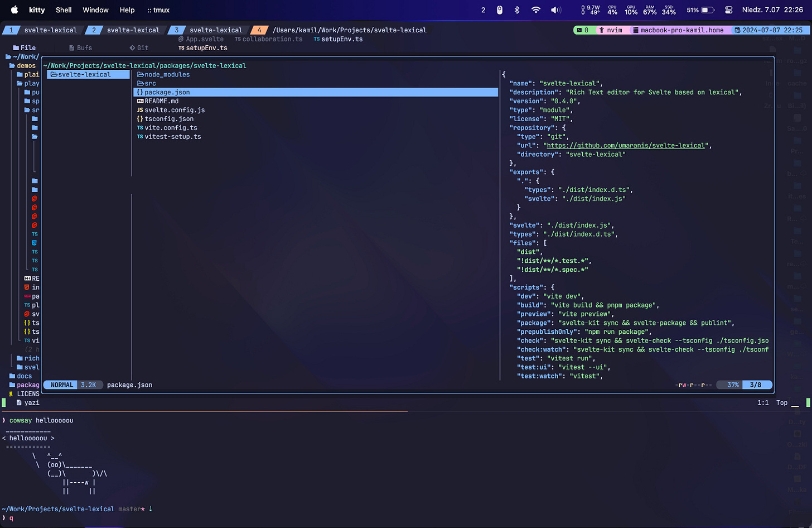The image size is (812, 528).
Task: Open the Apple menu
Action: 14,9
